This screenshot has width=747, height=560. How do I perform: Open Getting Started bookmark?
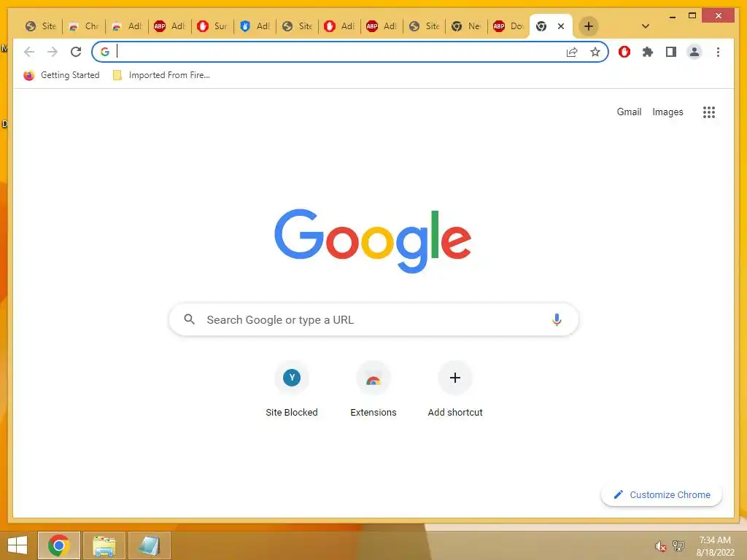(61, 75)
